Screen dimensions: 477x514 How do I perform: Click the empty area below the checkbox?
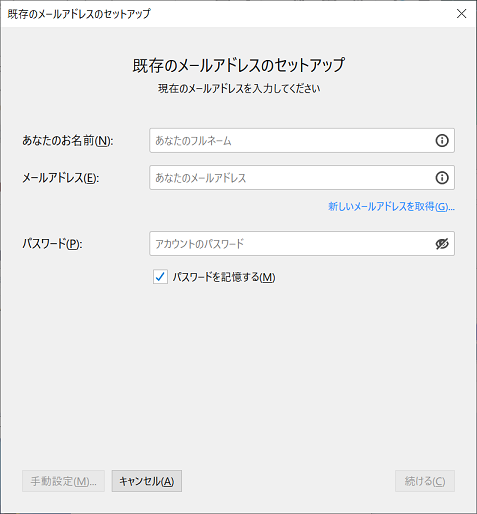238,373
